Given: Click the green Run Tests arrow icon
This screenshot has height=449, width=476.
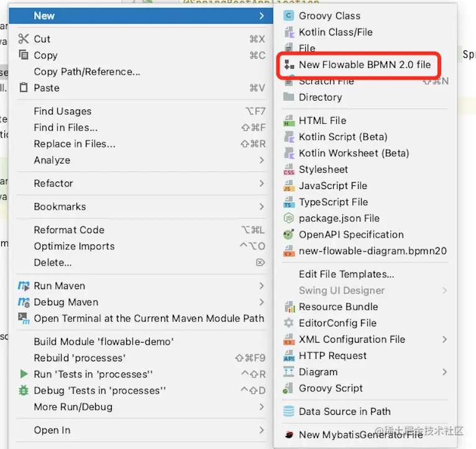Looking at the screenshot, I should coord(24,374).
